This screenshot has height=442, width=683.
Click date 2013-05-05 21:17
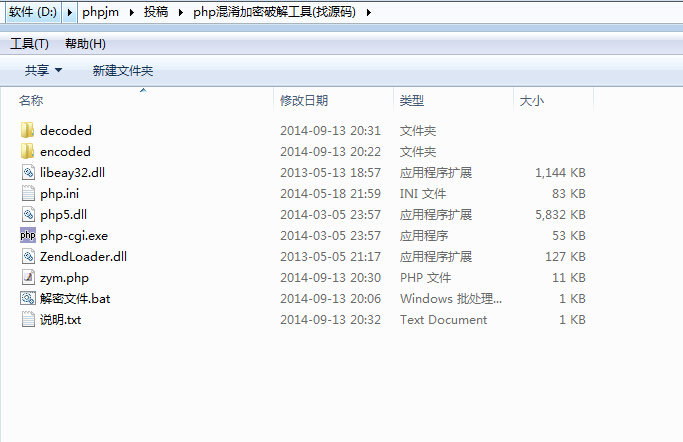coord(330,256)
